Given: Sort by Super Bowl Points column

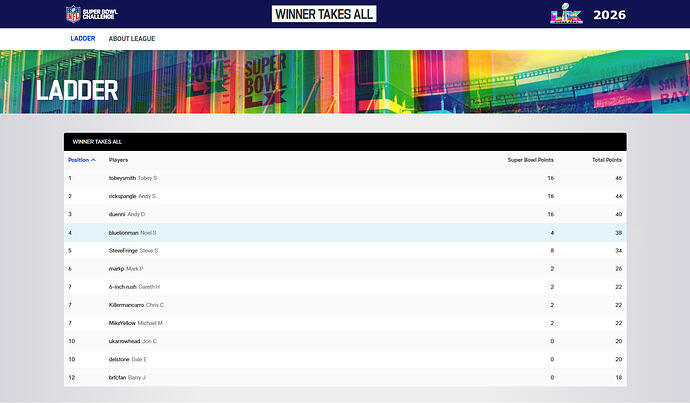Looking at the screenshot, I should tap(530, 160).
